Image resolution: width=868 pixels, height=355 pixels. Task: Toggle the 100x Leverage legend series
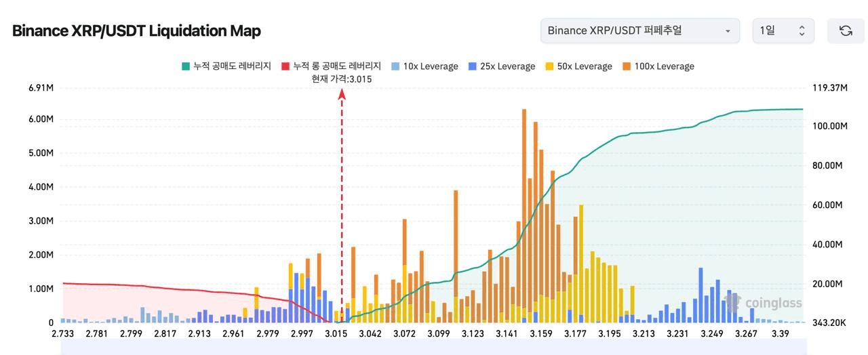click(x=658, y=66)
